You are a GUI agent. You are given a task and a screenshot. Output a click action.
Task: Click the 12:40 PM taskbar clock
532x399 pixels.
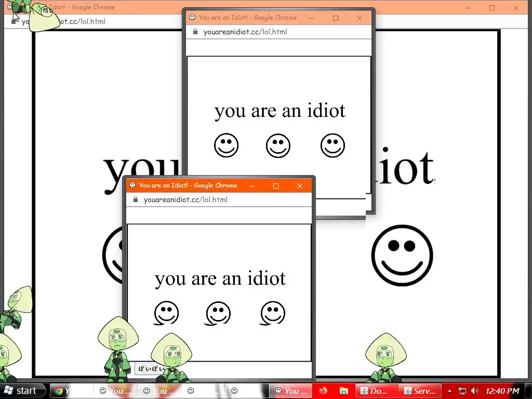(x=502, y=391)
